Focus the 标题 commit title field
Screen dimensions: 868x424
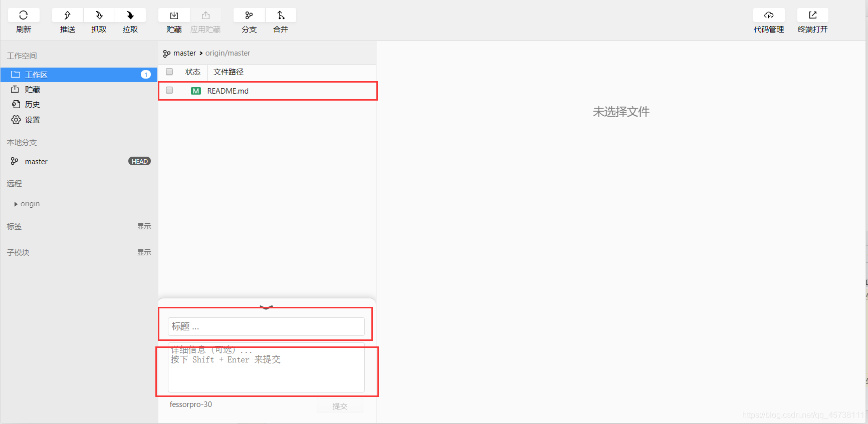(266, 326)
